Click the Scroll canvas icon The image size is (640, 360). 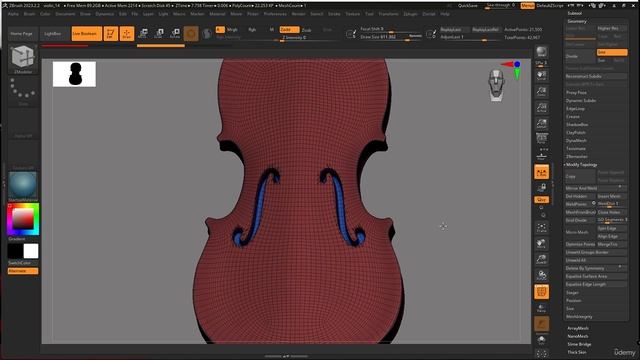coord(542,76)
